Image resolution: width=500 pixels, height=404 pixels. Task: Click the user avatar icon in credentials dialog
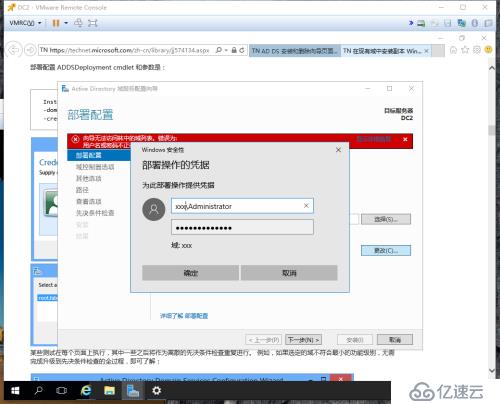tap(154, 209)
